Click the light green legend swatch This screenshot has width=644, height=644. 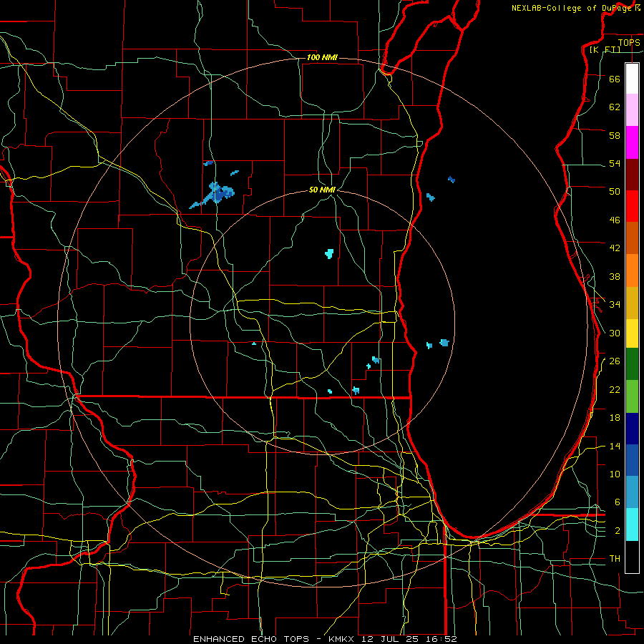tap(632, 396)
